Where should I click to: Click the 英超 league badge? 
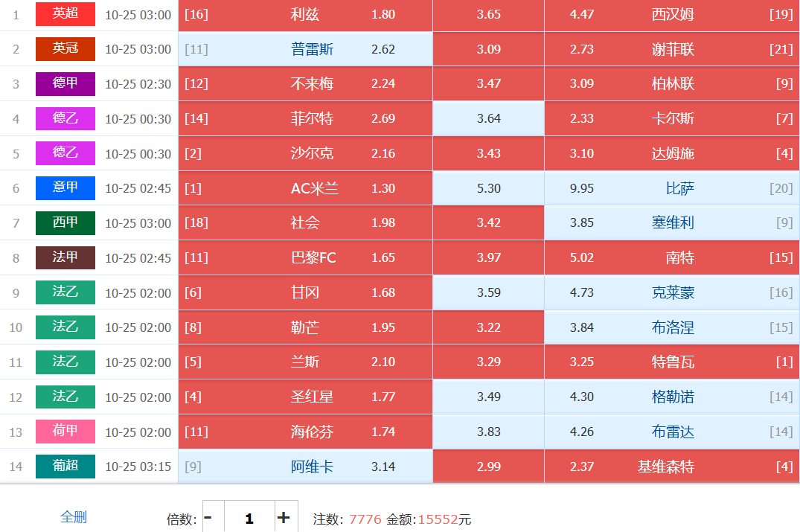[x=65, y=14]
